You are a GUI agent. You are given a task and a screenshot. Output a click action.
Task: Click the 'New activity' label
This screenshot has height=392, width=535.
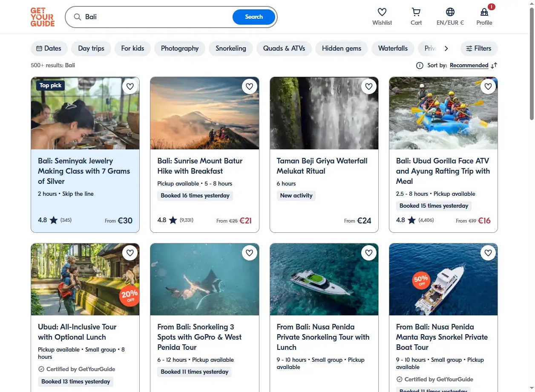(296, 196)
